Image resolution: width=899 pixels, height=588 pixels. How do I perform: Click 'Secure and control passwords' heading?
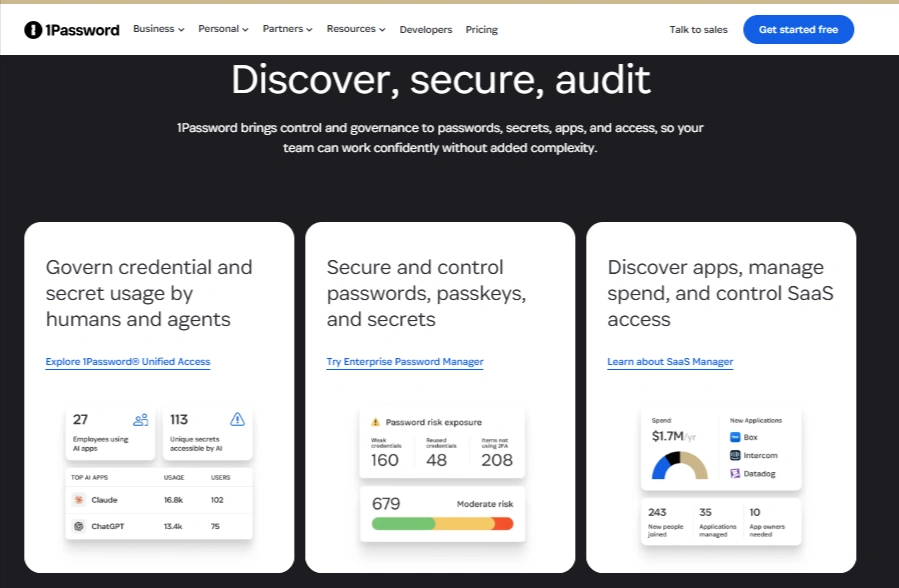(x=426, y=293)
